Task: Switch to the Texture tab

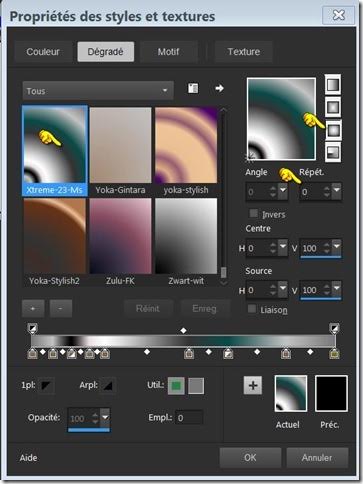Action: pyautogui.click(x=244, y=52)
